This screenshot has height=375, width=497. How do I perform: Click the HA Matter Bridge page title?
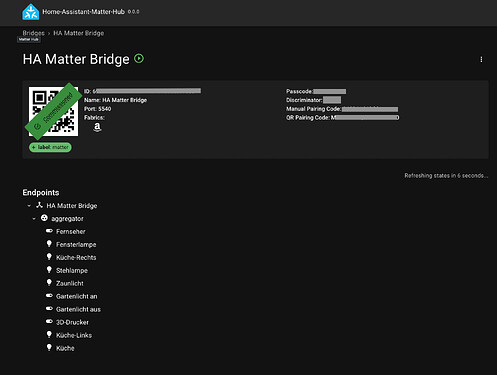(x=76, y=59)
